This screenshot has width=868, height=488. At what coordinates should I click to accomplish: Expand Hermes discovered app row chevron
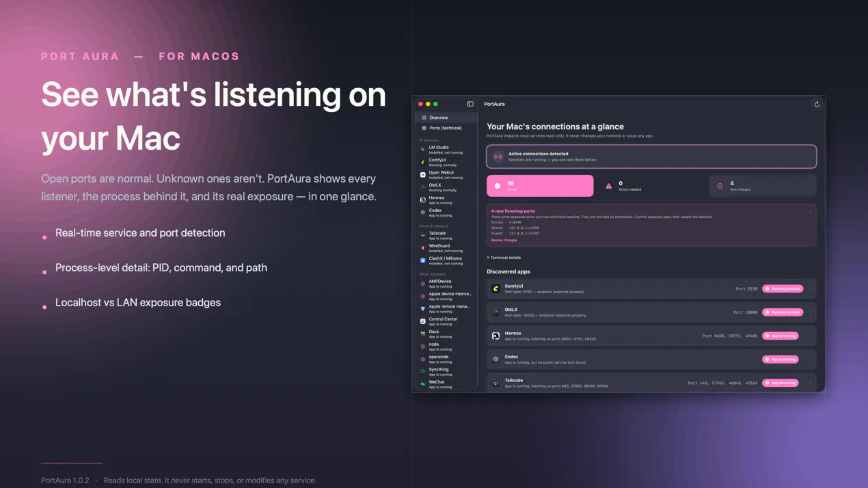[811, 336]
